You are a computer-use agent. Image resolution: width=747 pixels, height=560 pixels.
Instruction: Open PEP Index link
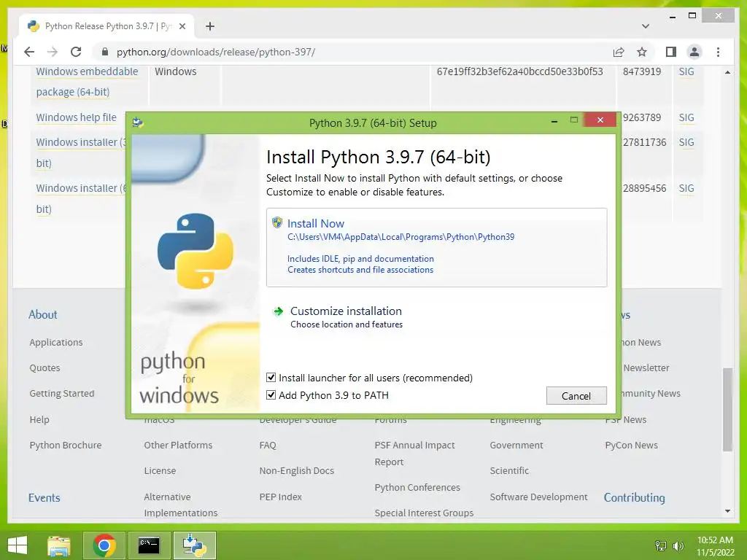(x=281, y=497)
